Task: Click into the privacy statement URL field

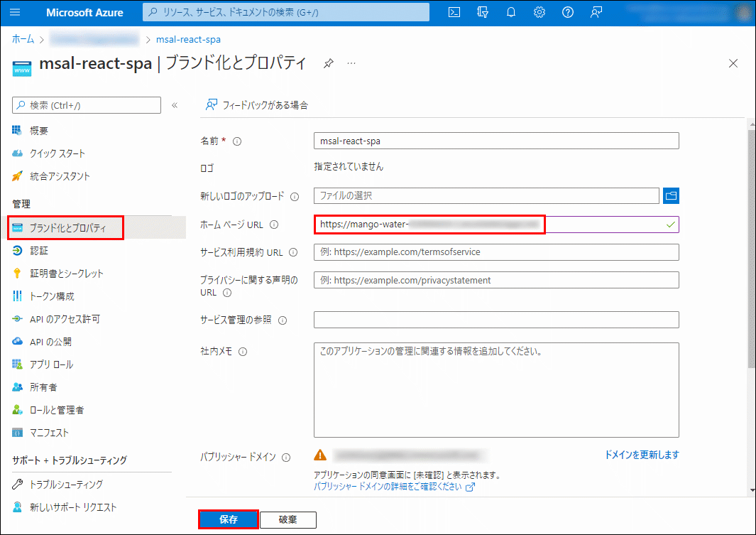Action: [x=496, y=280]
